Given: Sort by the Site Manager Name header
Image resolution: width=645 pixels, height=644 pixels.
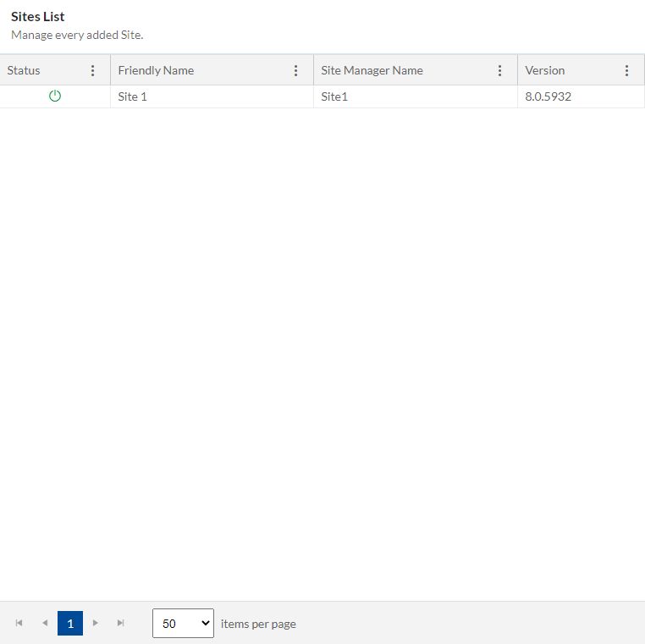Looking at the screenshot, I should 372,71.
